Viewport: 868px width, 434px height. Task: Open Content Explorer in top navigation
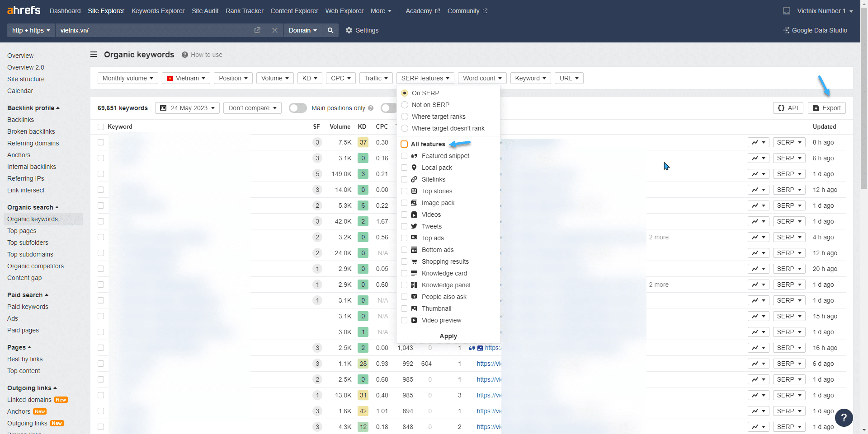(294, 11)
